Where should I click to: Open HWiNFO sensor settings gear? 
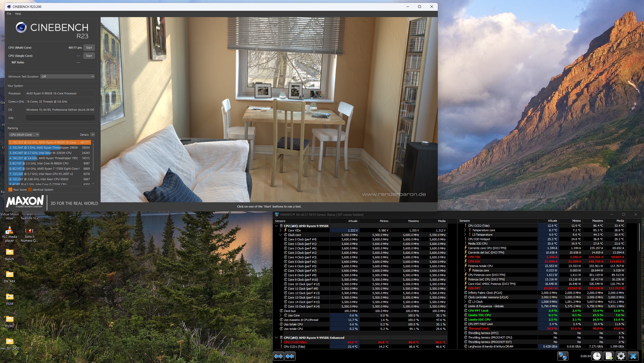(x=621, y=356)
